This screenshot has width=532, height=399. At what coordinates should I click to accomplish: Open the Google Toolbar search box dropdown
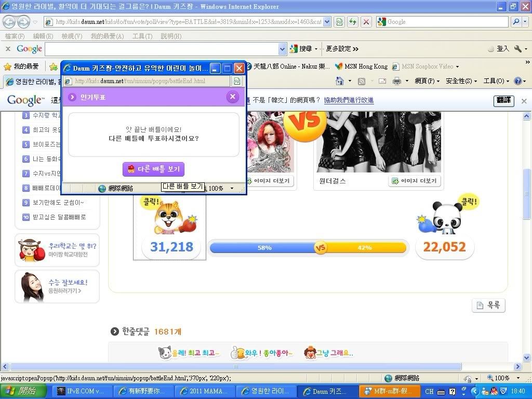[x=283, y=49]
